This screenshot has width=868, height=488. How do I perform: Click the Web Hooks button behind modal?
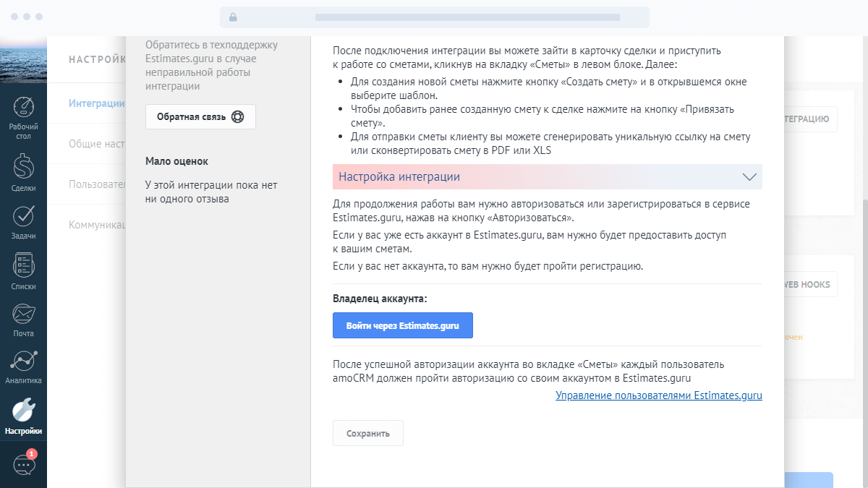pyautogui.click(x=810, y=285)
